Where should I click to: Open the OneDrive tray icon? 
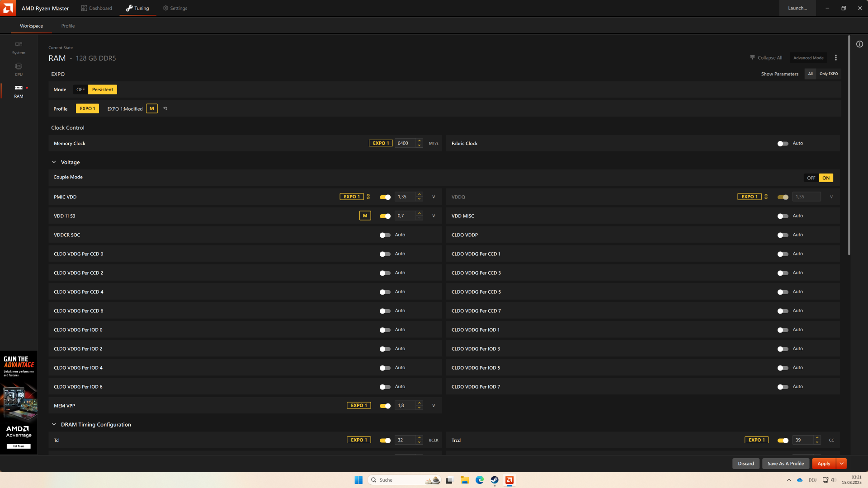click(800, 480)
